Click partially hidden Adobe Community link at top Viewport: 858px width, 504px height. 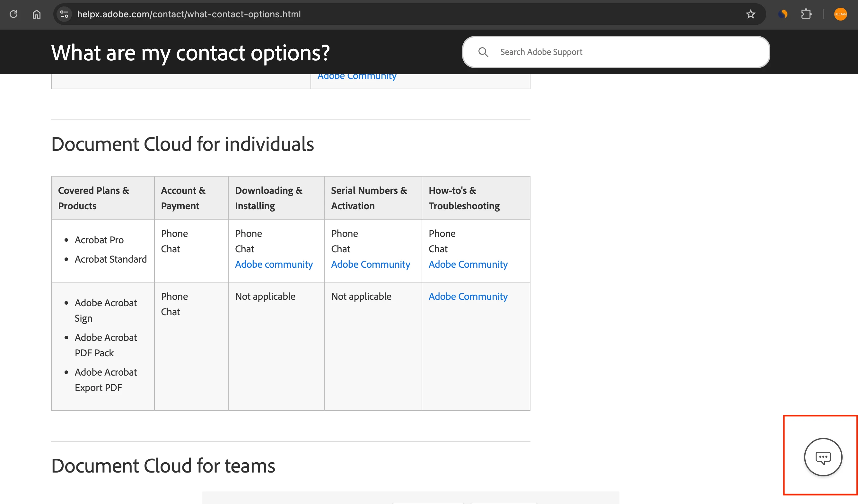point(357,77)
